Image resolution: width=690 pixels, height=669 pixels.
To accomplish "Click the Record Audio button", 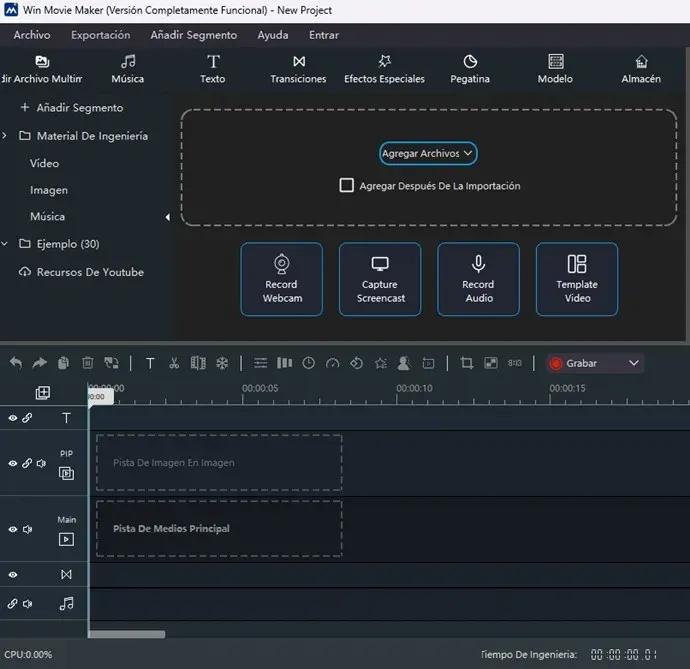I will (x=478, y=279).
